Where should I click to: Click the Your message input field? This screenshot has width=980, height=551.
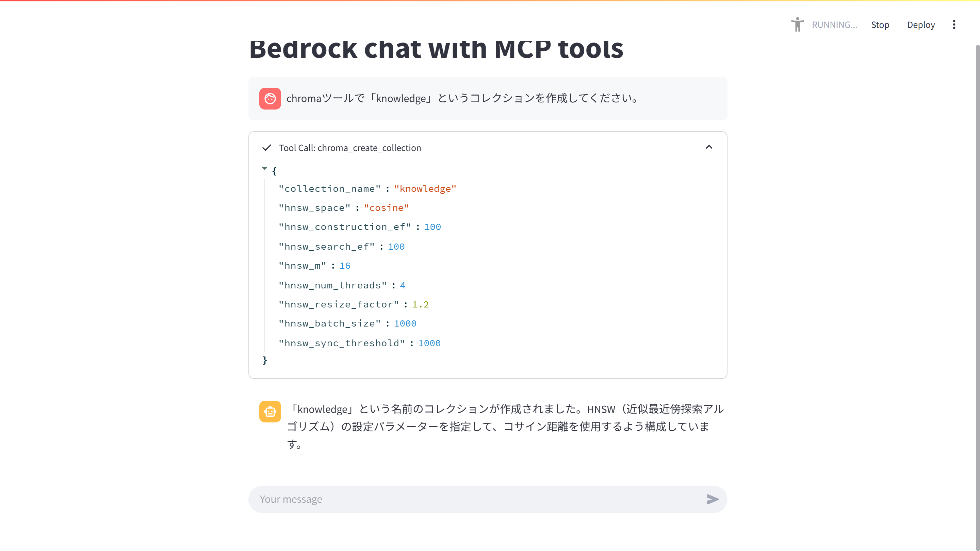click(457, 499)
